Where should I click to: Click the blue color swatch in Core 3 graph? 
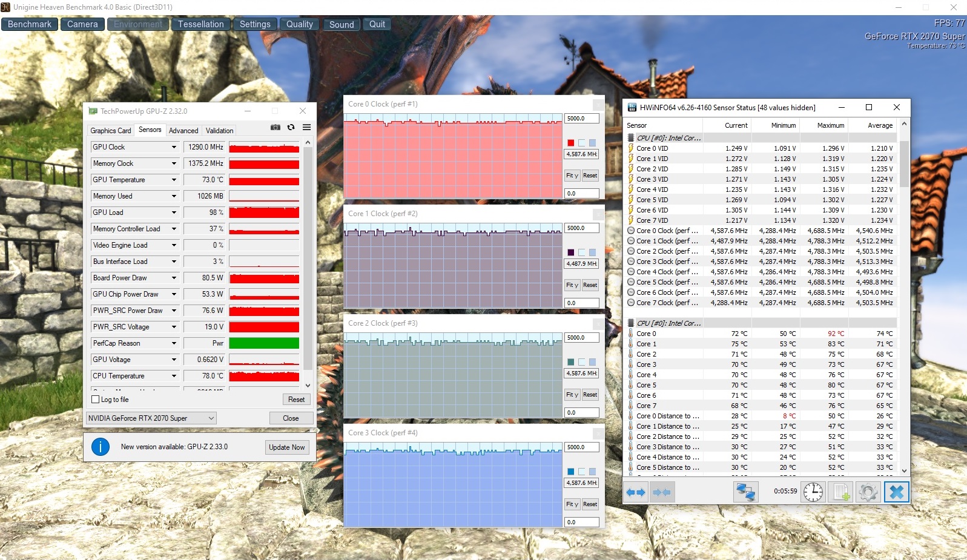[x=570, y=472]
